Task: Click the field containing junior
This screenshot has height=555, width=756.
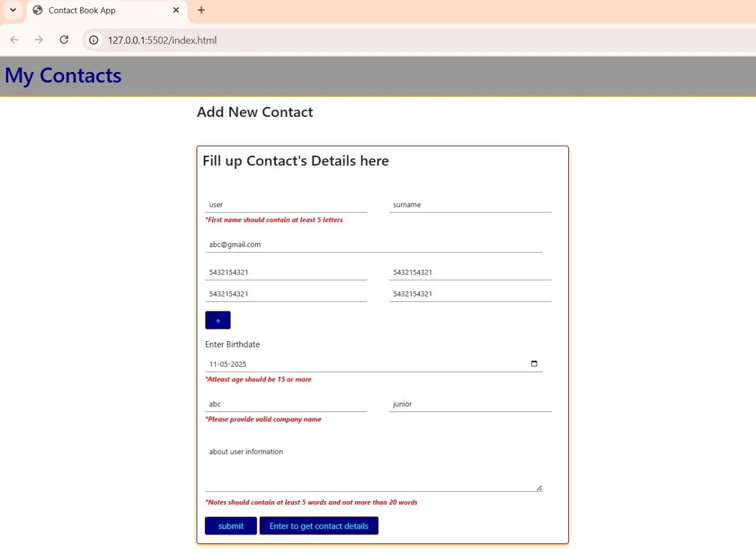Action: tap(470, 404)
